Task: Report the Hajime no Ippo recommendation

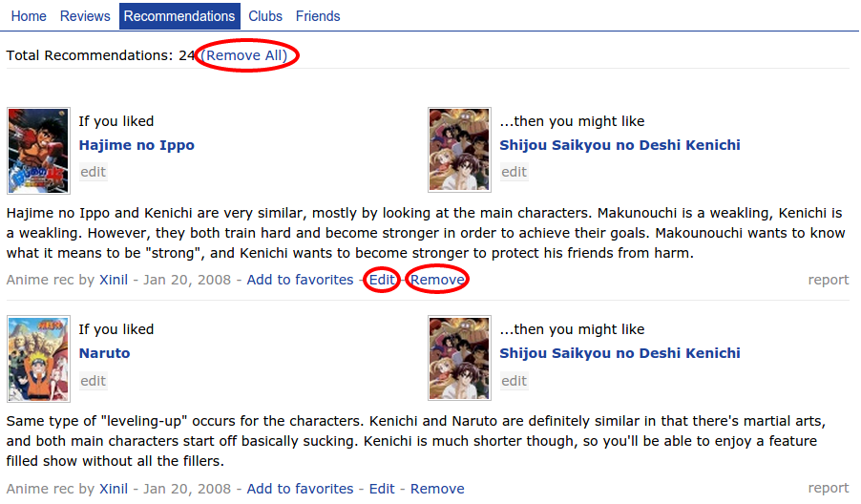Action: [828, 280]
